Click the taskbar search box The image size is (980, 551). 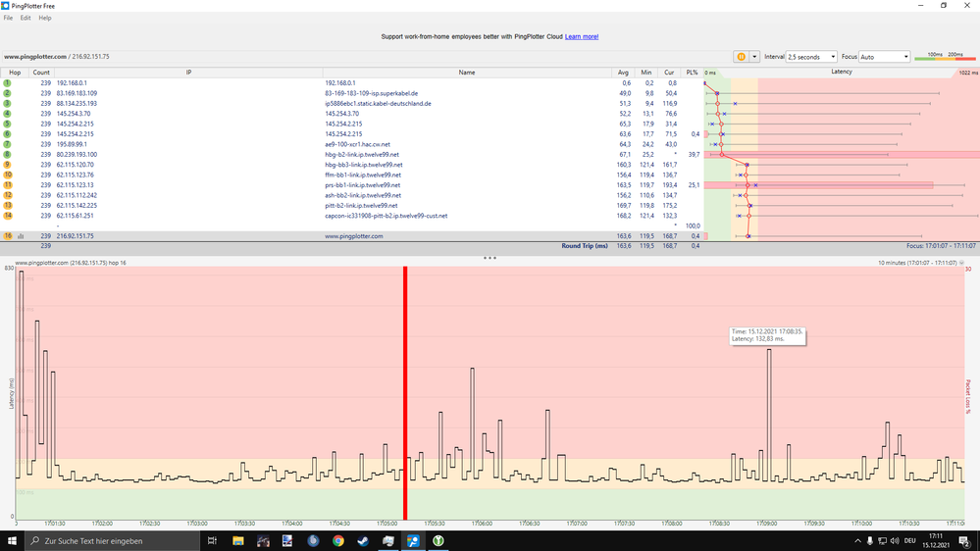click(x=113, y=541)
